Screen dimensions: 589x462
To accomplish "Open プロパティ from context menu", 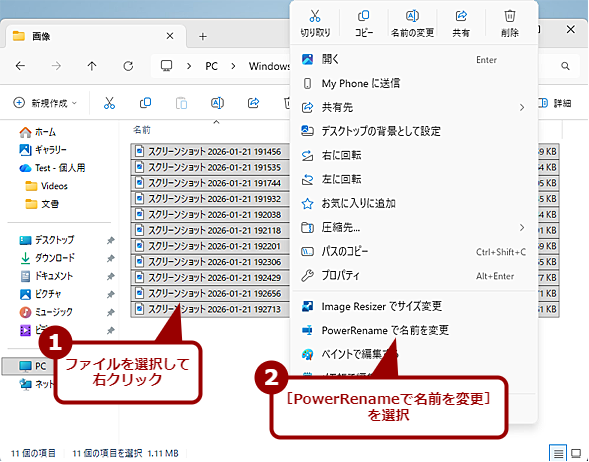I will [x=414, y=276].
